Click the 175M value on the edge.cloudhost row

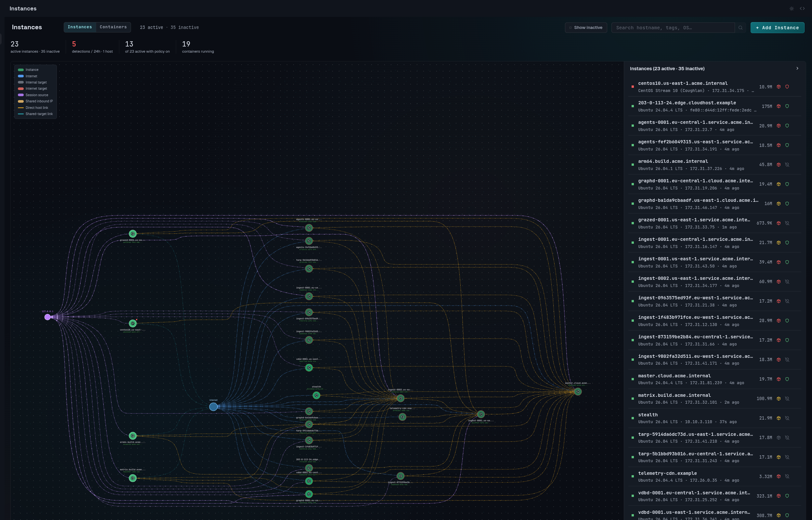767,106
